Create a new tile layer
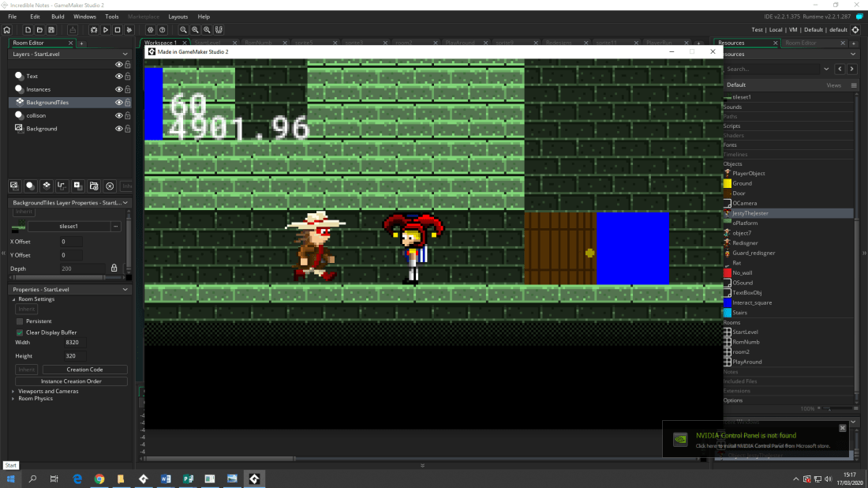The image size is (868, 488). [x=47, y=186]
